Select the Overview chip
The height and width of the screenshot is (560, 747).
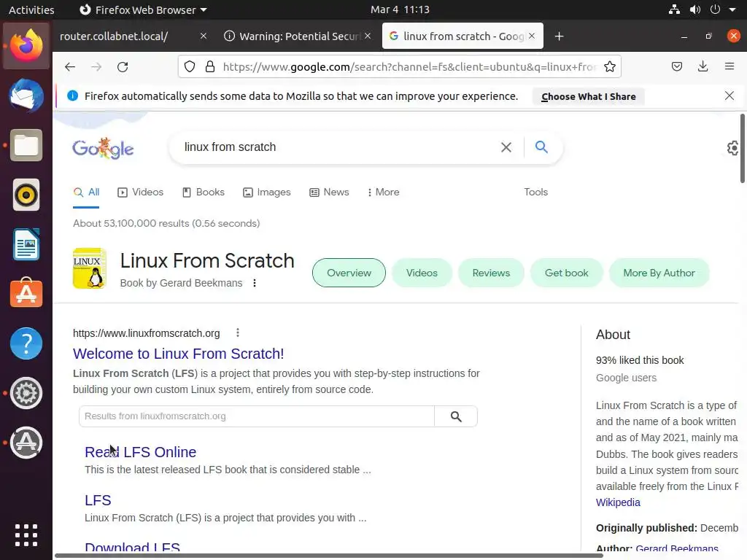[x=349, y=273]
